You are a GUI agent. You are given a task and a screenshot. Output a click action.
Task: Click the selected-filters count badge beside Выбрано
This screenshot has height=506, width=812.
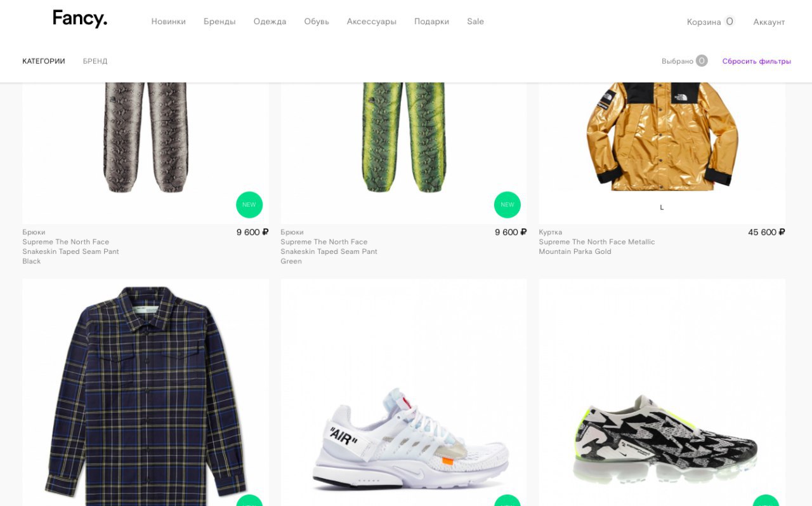(x=702, y=61)
